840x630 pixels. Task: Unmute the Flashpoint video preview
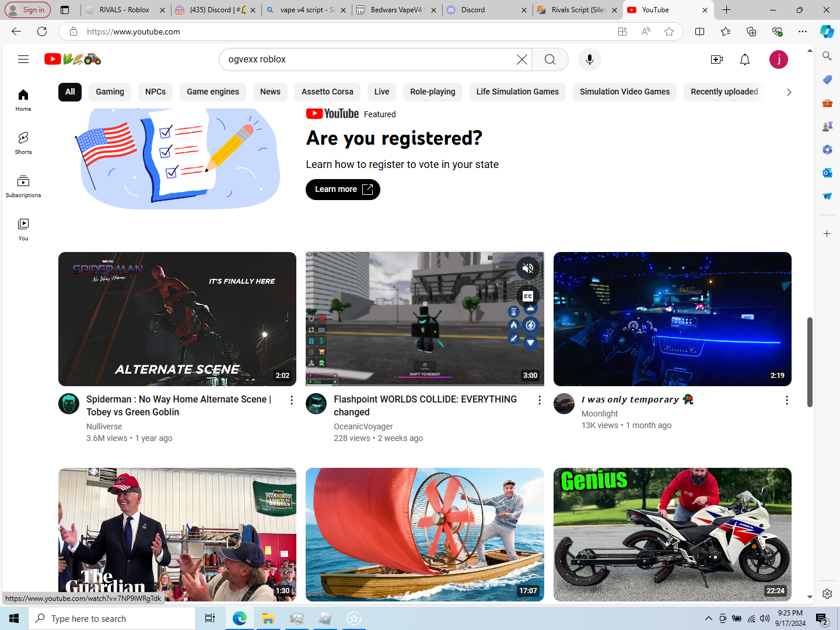coord(528,268)
